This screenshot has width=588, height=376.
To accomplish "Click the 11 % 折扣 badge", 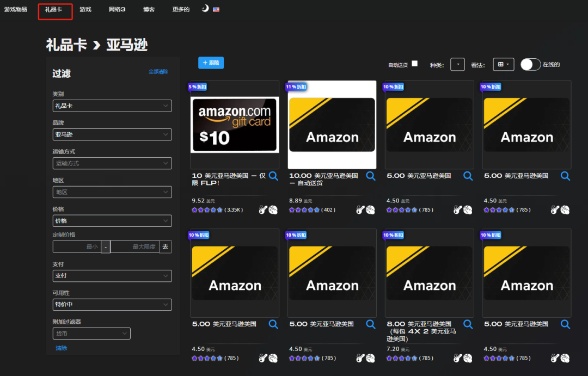I will pos(296,87).
